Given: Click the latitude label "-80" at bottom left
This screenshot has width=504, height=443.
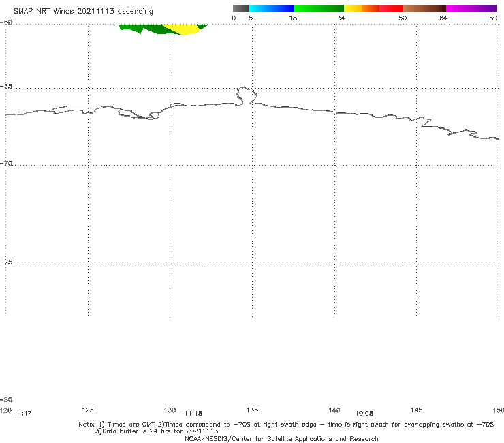Looking at the screenshot, I should (6, 399).
